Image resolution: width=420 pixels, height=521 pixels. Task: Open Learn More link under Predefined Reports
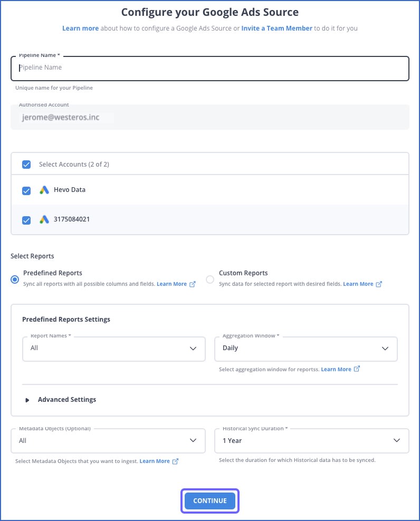[x=171, y=284]
